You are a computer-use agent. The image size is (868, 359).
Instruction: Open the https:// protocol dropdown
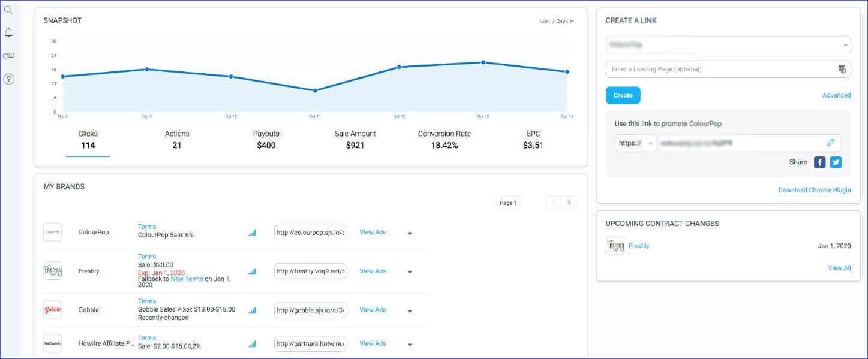pos(635,143)
